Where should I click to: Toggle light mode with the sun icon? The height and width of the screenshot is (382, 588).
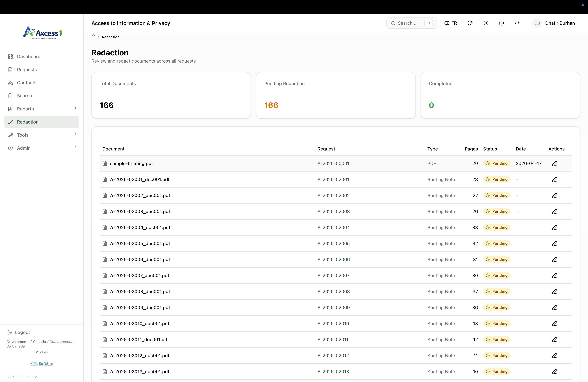(485, 23)
